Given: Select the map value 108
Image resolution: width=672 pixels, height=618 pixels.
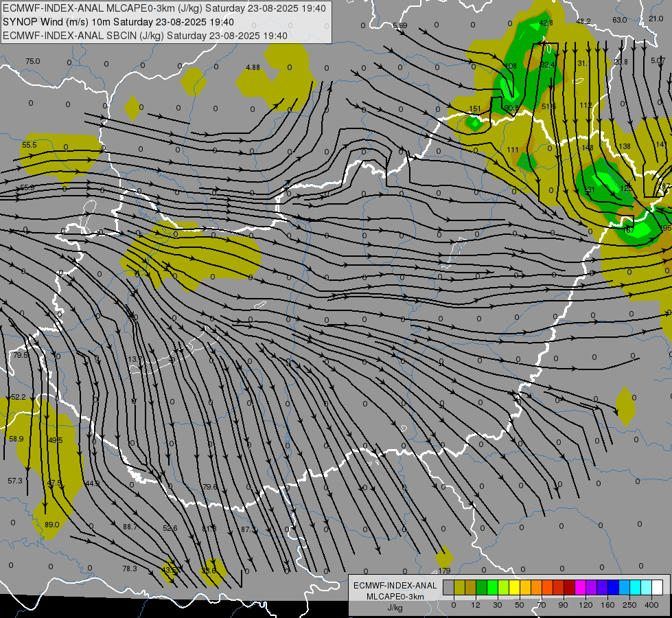Looking at the screenshot, I should pos(511,66).
